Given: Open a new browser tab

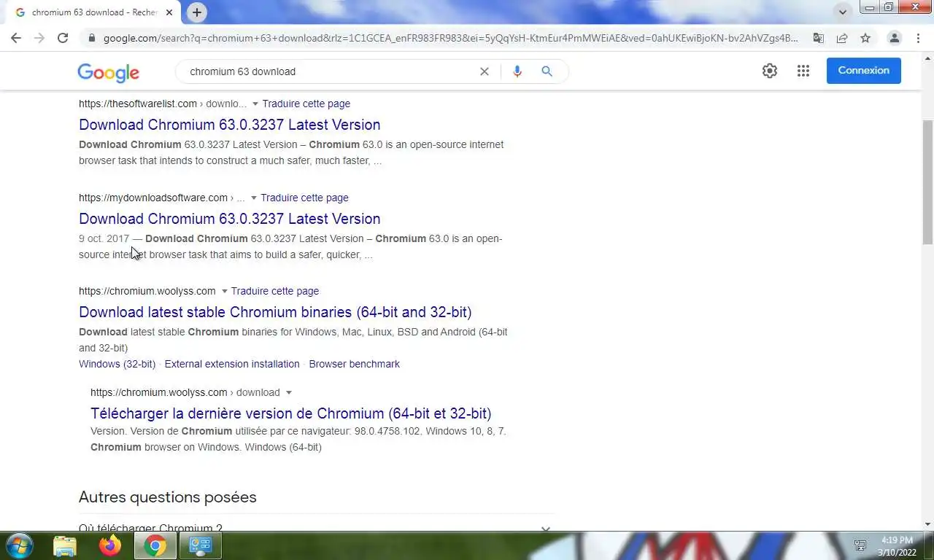Looking at the screenshot, I should (196, 12).
